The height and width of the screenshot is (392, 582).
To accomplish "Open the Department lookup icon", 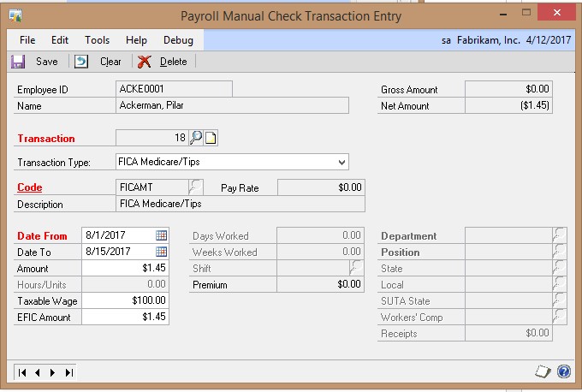I will pos(560,235).
